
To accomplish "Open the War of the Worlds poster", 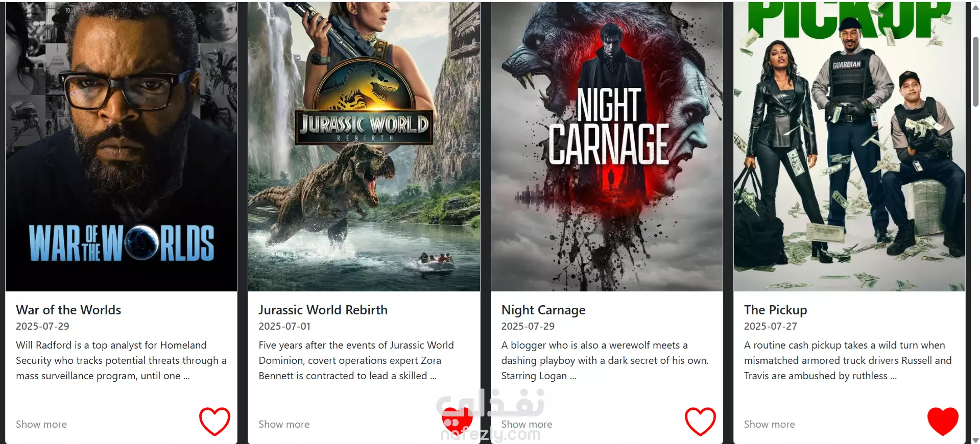I will (x=121, y=146).
